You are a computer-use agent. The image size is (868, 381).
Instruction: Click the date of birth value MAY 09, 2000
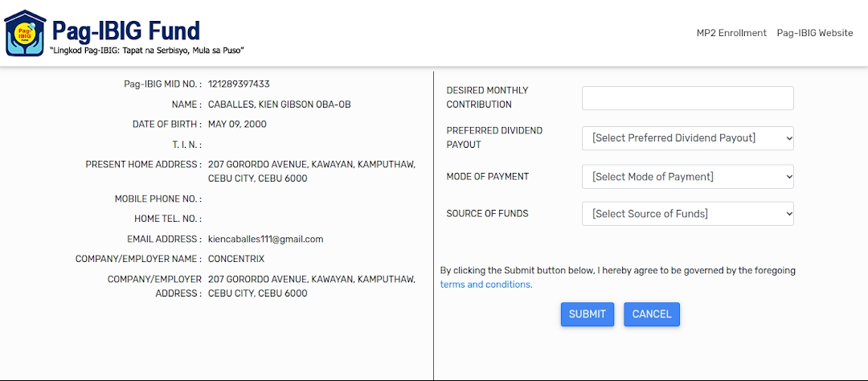pyautogui.click(x=237, y=125)
